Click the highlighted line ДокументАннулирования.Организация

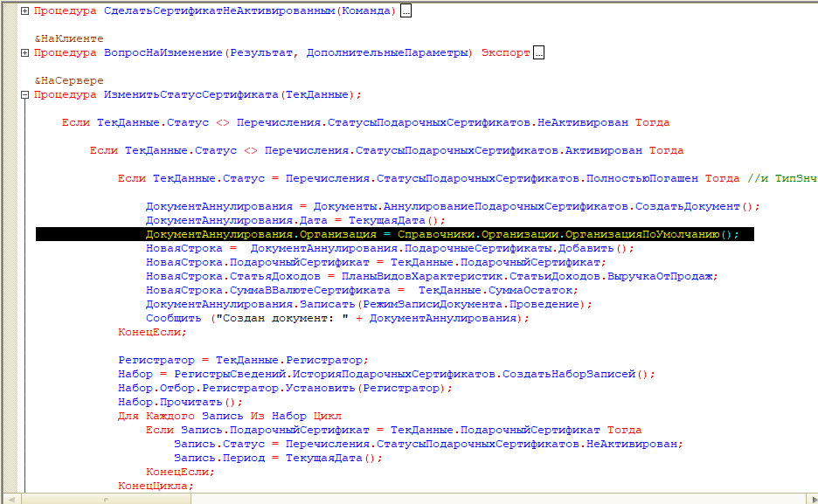point(395,234)
